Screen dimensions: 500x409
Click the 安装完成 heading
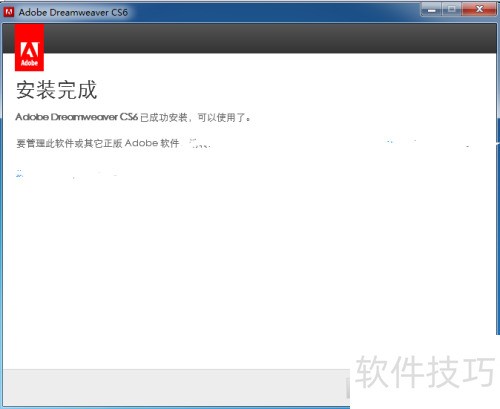coord(57,90)
